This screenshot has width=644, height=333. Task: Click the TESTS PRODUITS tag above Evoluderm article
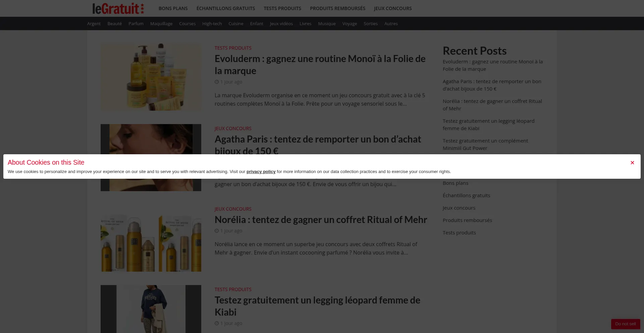[233, 48]
